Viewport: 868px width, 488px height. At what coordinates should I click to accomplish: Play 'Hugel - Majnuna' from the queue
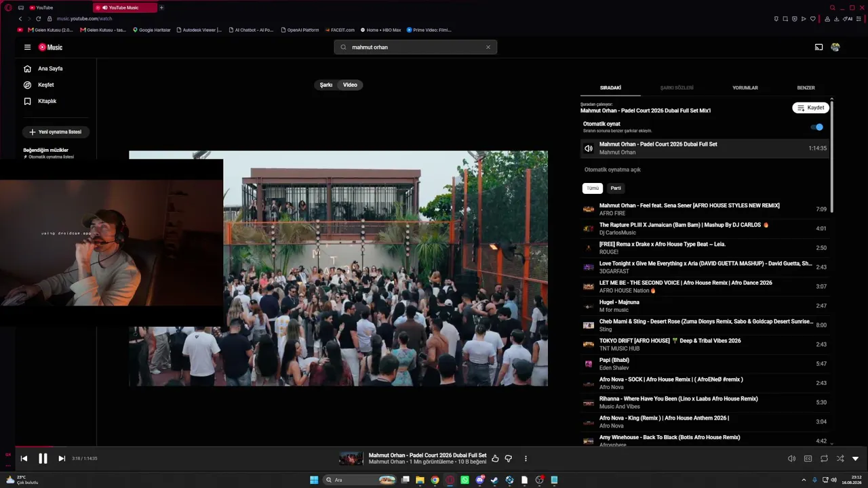pos(705,306)
